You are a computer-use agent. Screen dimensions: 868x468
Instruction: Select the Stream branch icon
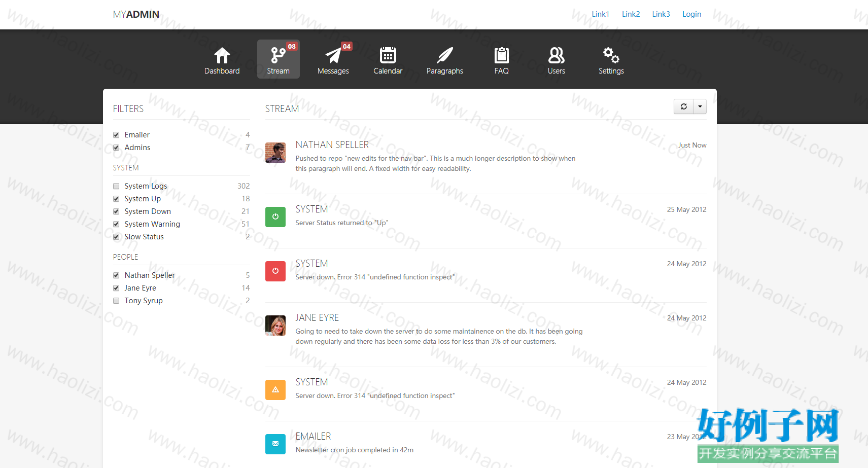click(x=278, y=55)
